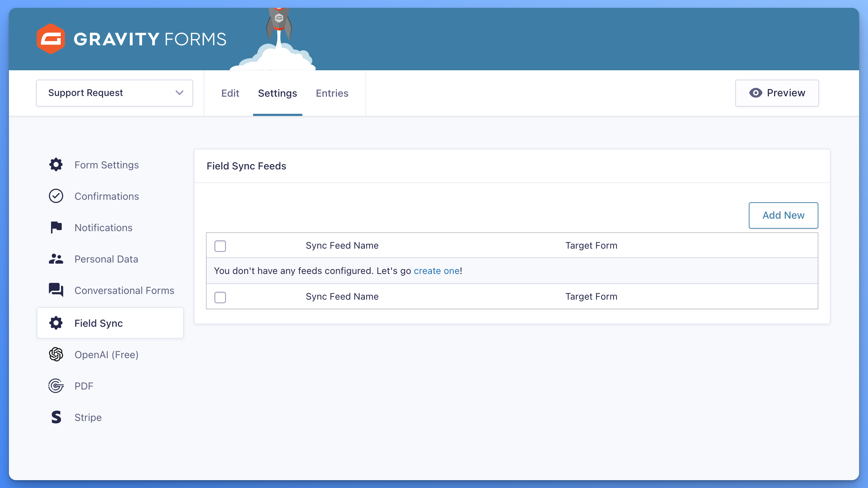The width and height of the screenshot is (868, 488).
Task: Click the Form Settings gear icon
Action: point(56,164)
